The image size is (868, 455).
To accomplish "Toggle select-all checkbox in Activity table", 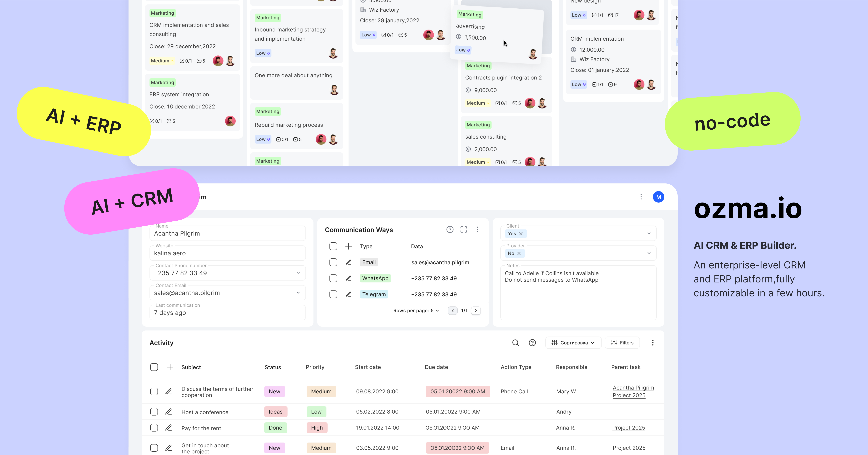I will coord(154,367).
